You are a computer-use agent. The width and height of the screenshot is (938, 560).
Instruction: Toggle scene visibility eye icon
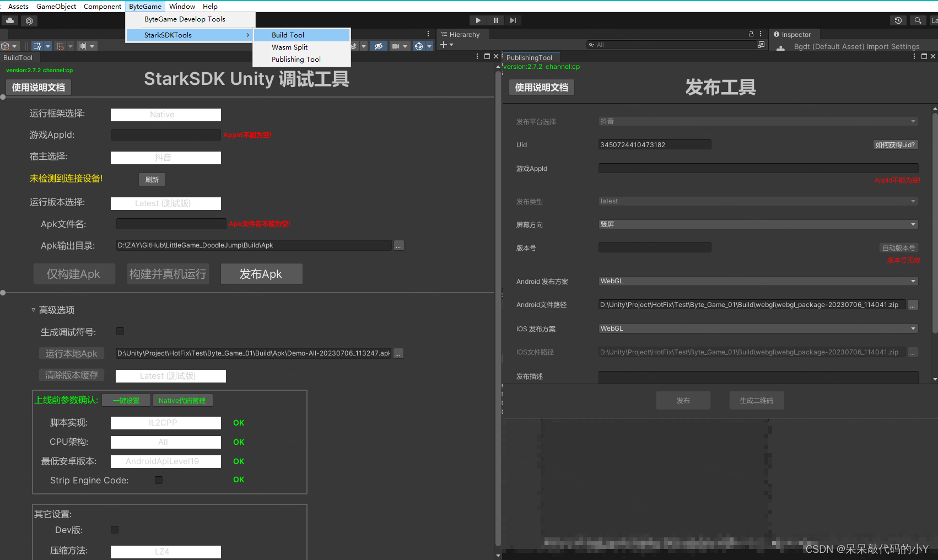(x=379, y=46)
